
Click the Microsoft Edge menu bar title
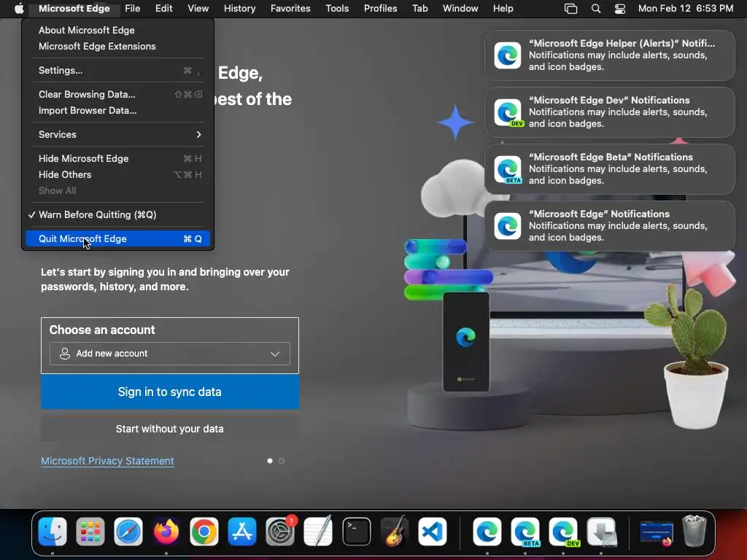point(74,9)
